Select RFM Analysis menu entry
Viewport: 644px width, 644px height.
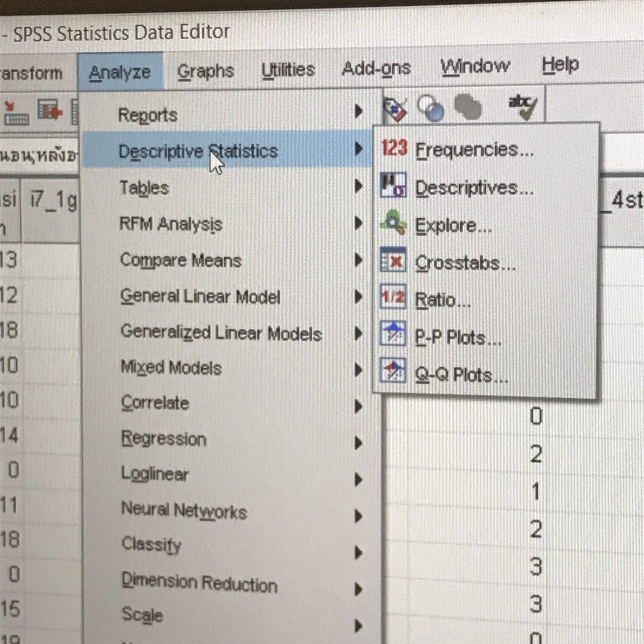(171, 224)
